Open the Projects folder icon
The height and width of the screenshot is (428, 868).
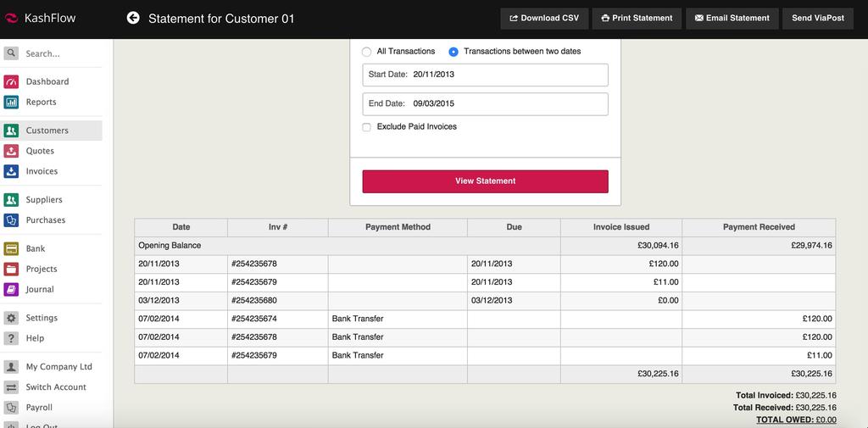pos(11,270)
